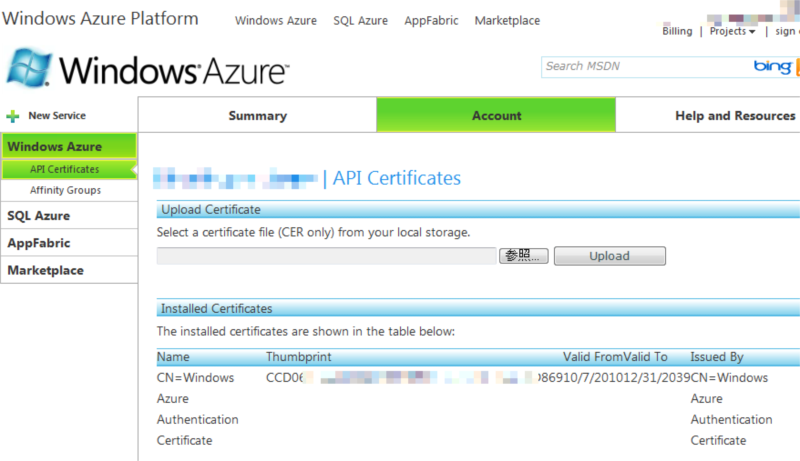This screenshot has height=461, width=800.
Task: Expand the SQL Azure sidebar section
Action: pos(39,215)
